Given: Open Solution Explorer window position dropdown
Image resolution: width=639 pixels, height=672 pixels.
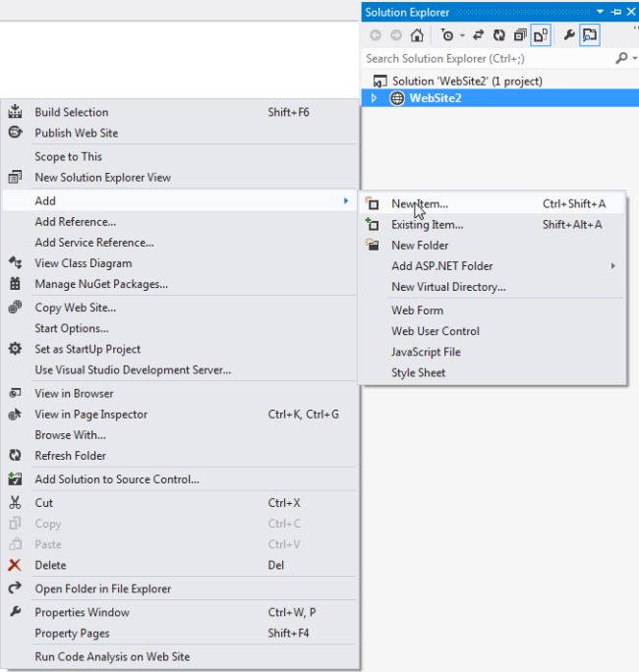Looking at the screenshot, I should (x=600, y=12).
